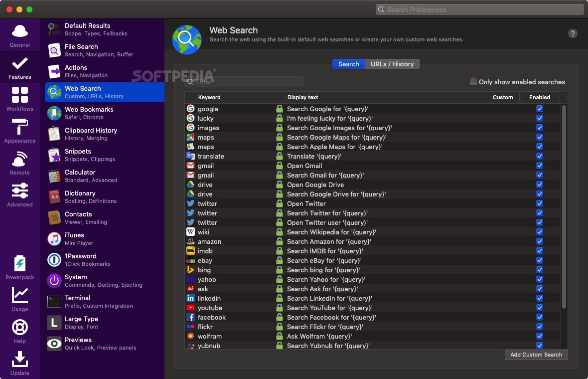588x379 pixels.
Task: Open the Remote section
Action: (19, 163)
